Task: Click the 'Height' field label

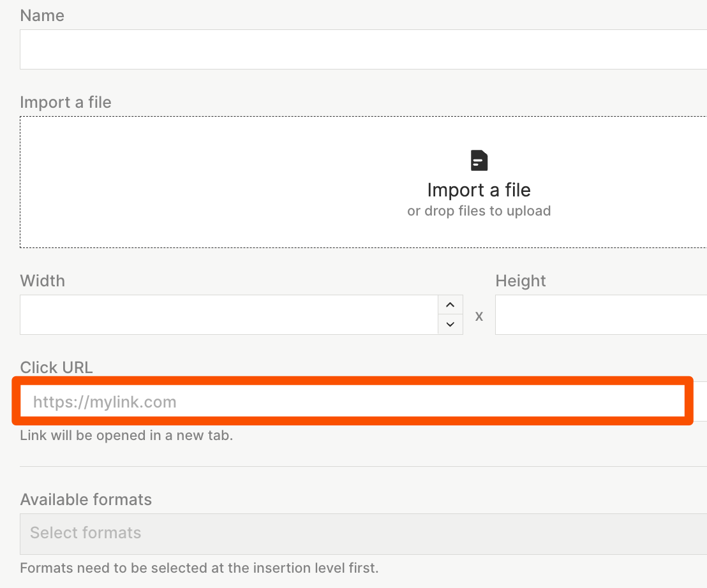Action: point(521,281)
